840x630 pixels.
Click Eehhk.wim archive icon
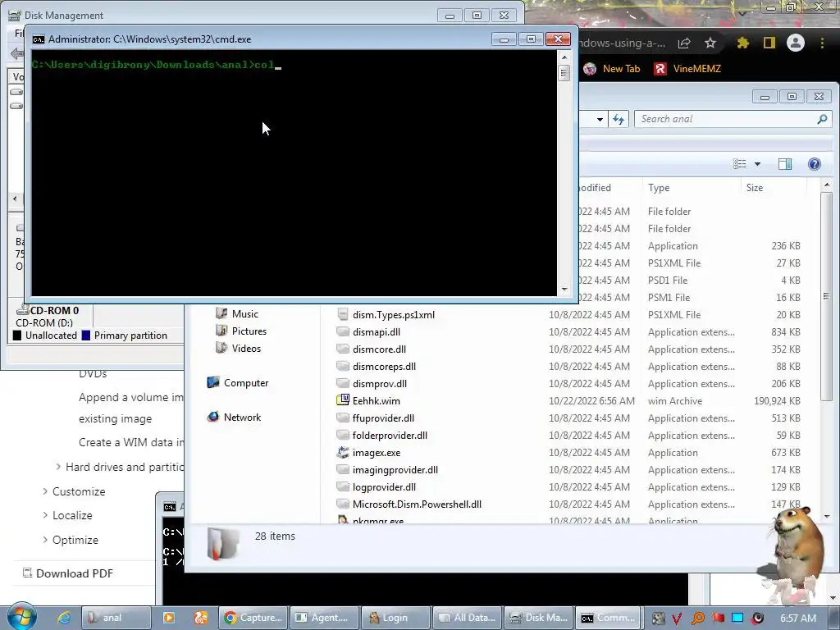click(x=342, y=400)
